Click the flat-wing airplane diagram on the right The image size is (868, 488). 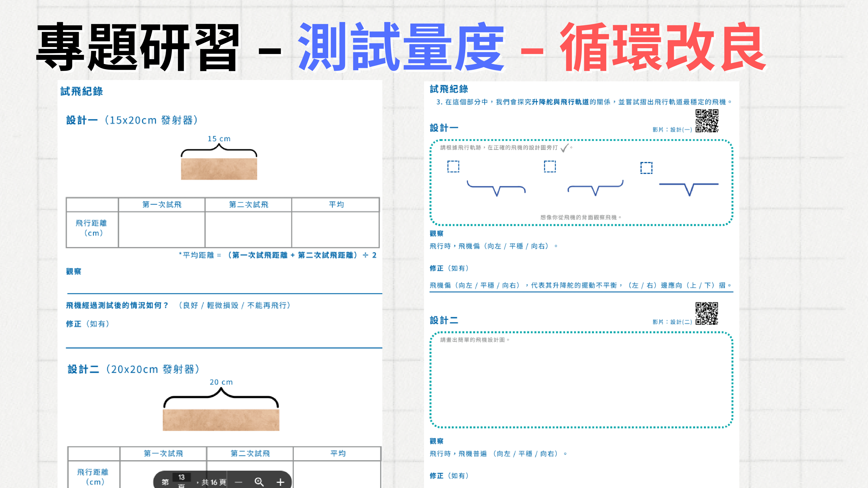689,189
